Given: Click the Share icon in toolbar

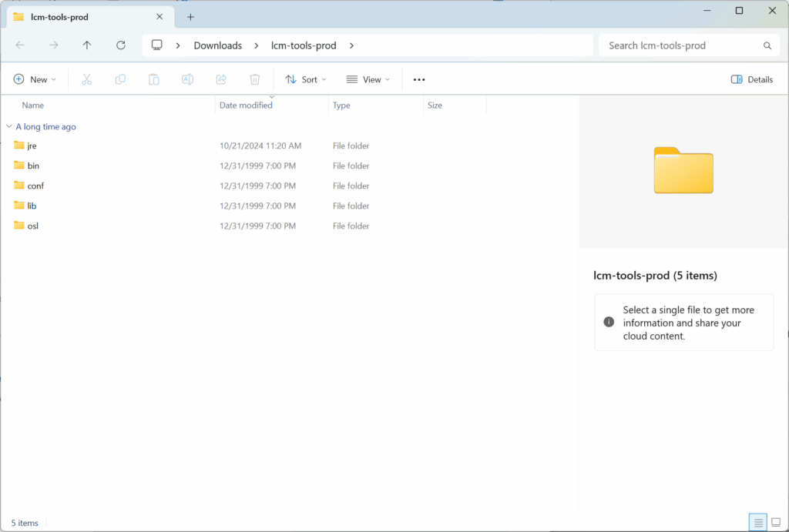Looking at the screenshot, I should click(221, 79).
